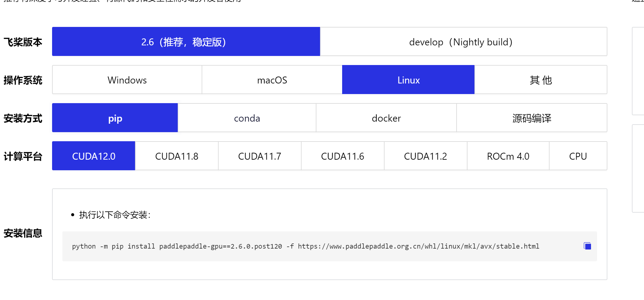This screenshot has height=300, width=644.
Task: Pick CUDA11.7 compute platform
Action: 259,156
